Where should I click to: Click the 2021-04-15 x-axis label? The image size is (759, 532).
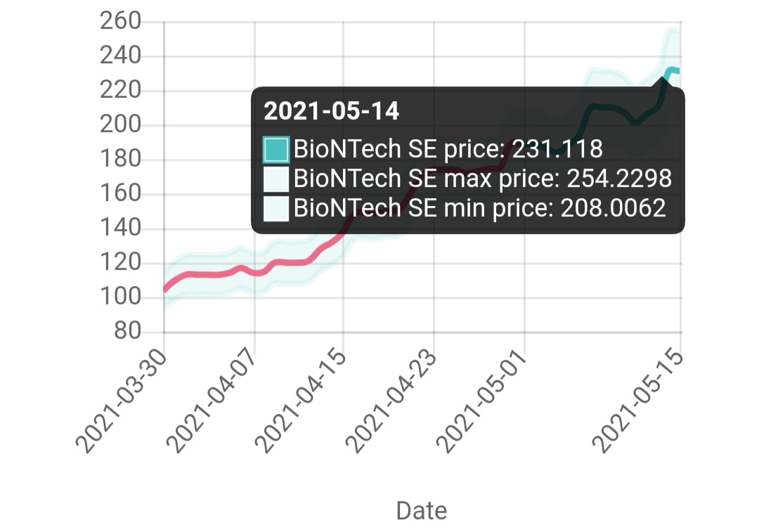click(303, 402)
